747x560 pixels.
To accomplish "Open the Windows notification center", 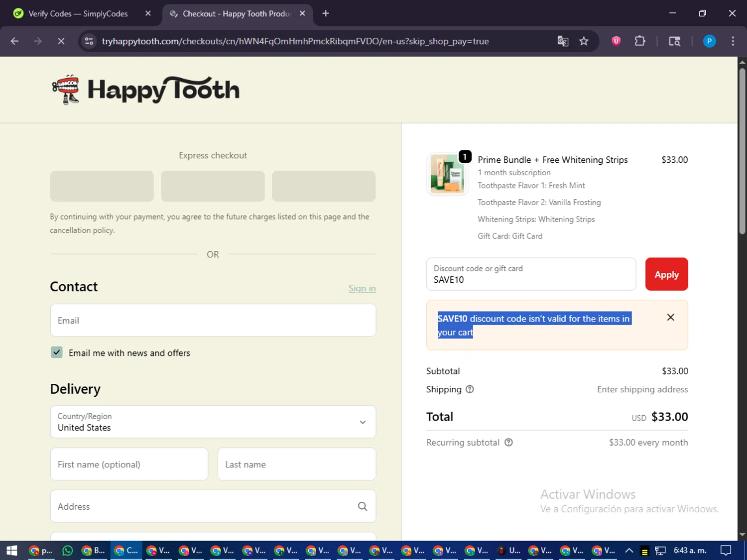I will click(726, 550).
